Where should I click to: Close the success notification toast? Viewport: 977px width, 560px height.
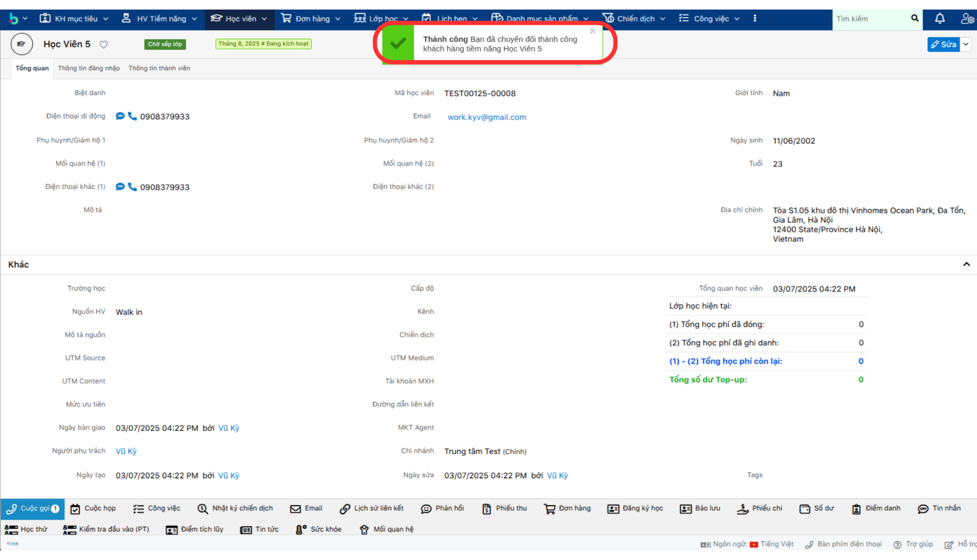(592, 31)
